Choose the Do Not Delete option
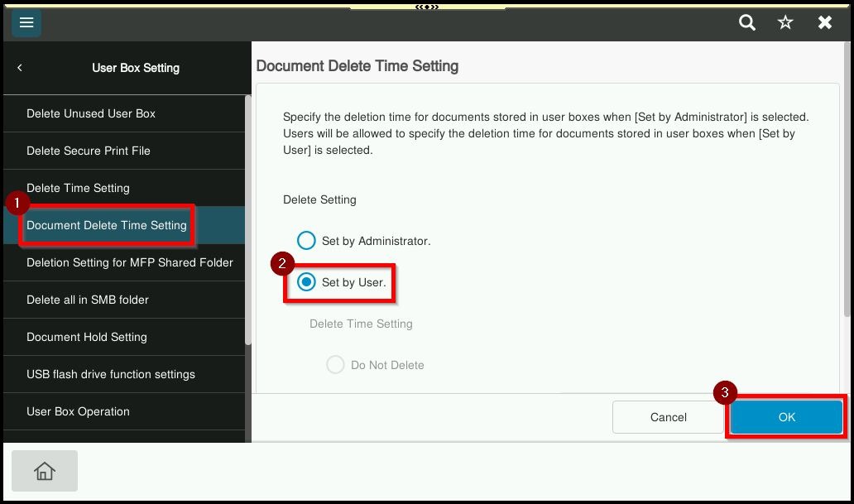This screenshot has width=854, height=504. point(335,365)
